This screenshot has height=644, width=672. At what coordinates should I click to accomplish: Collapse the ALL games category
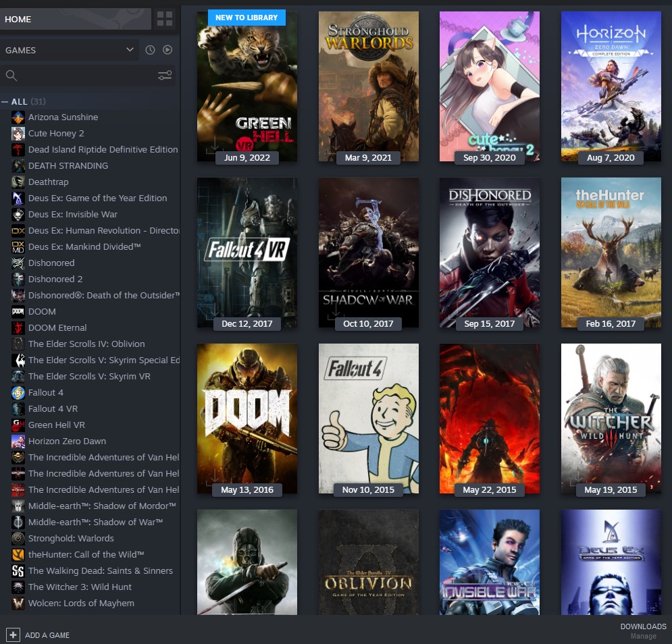click(5, 102)
